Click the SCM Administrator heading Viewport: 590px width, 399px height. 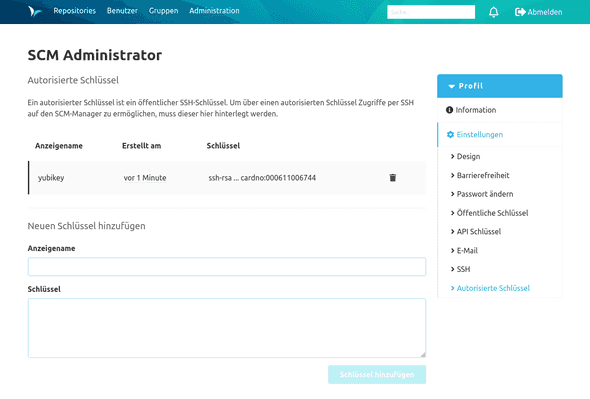(95, 55)
